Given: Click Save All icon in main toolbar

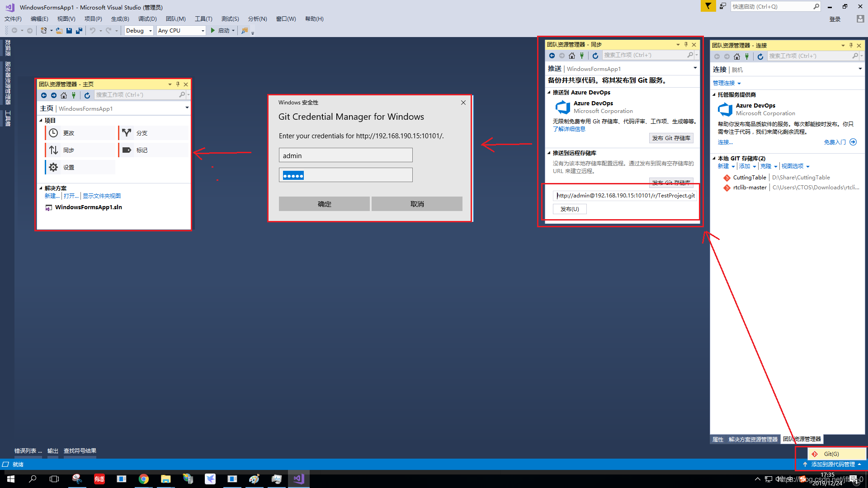Looking at the screenshot, I should (x=79, y=31).
